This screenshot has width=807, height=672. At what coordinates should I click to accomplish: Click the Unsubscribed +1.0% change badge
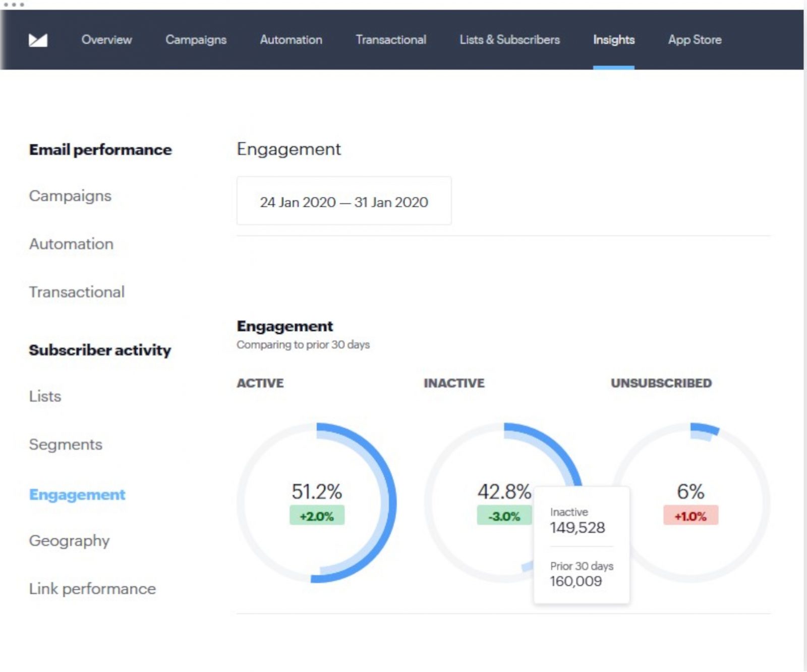pyautogui.click(x=690, y=516)
